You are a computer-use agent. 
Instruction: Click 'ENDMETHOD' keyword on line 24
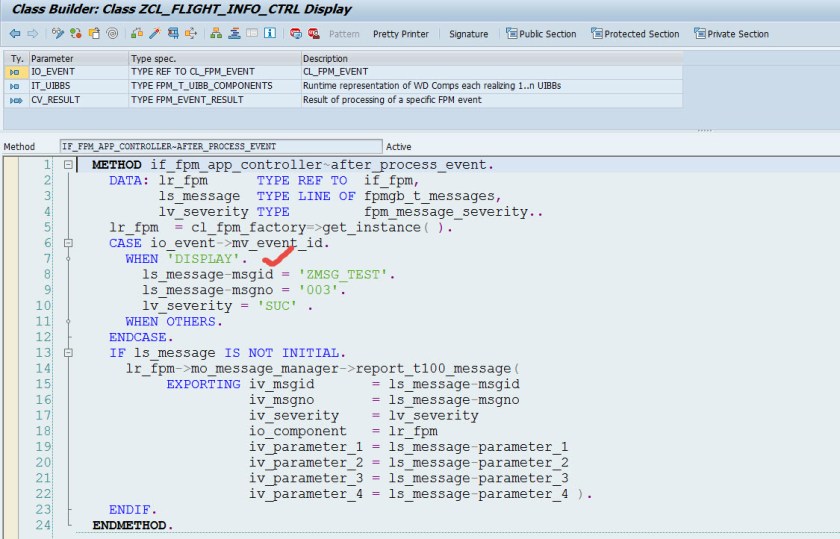point(129,525)
